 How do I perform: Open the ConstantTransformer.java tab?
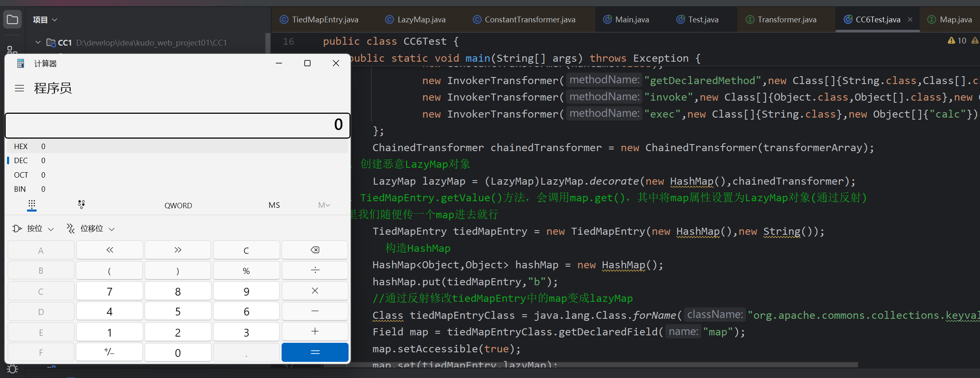tap(524, 19)
